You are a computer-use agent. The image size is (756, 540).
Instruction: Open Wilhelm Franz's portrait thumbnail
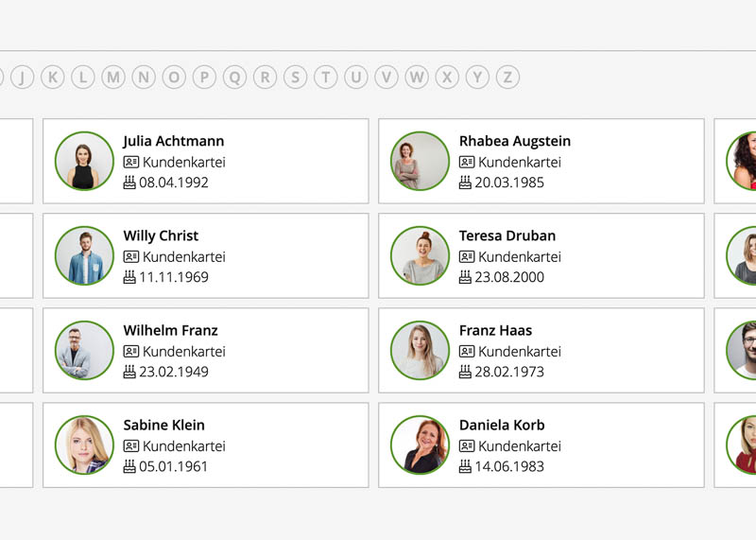[84, 350]
